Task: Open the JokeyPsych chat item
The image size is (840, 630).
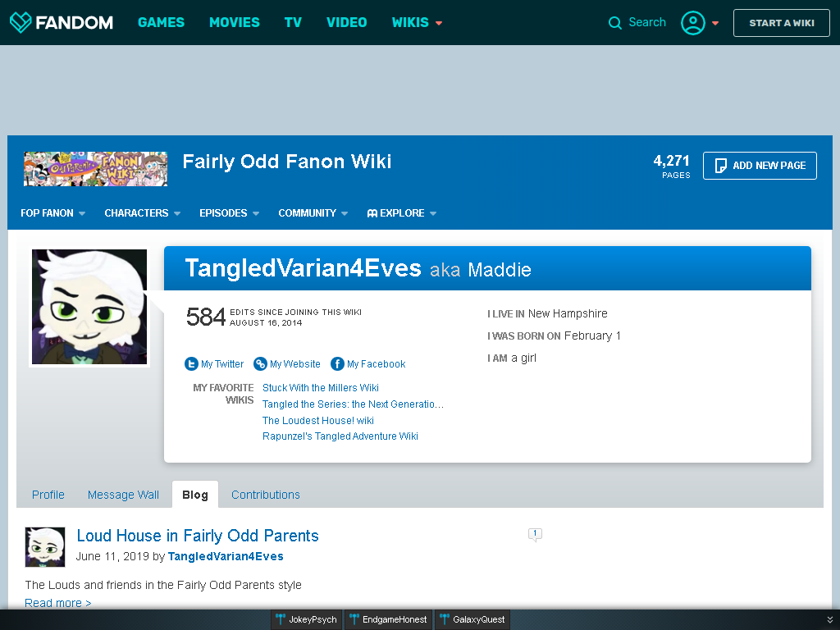Action: pos(307,620)
